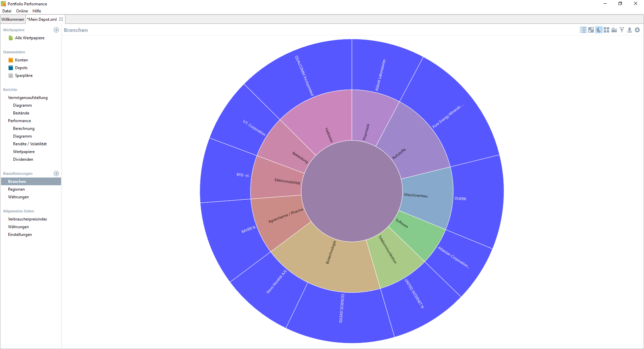Click the orange Konten icon
This screenshot has height=349, width=644.
point(11,60)
